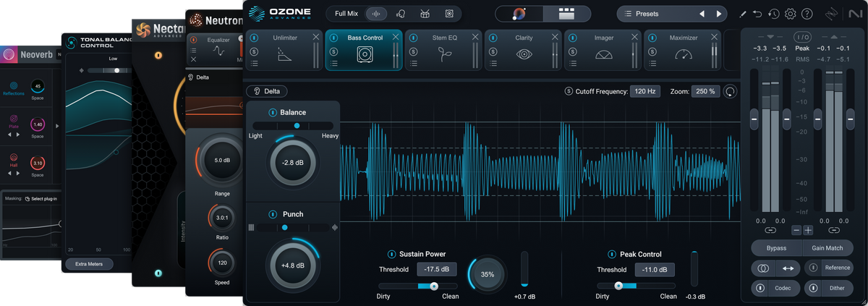This screenshot has width=868, height=306.
Task: Click the Ozone Delta button
Action: click(267, 91)
